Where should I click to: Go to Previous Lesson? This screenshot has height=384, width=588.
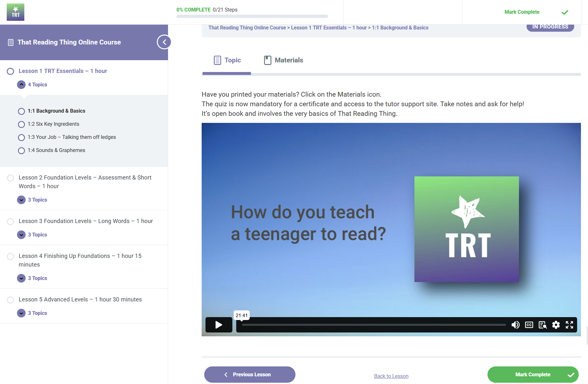[250, 374]
